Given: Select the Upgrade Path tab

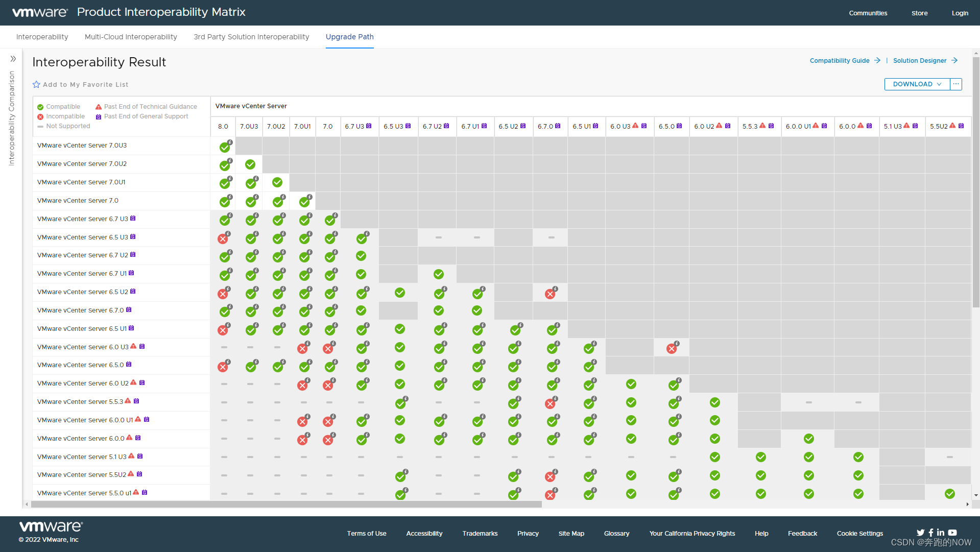Looking at the screenshot, I should 350,37.
